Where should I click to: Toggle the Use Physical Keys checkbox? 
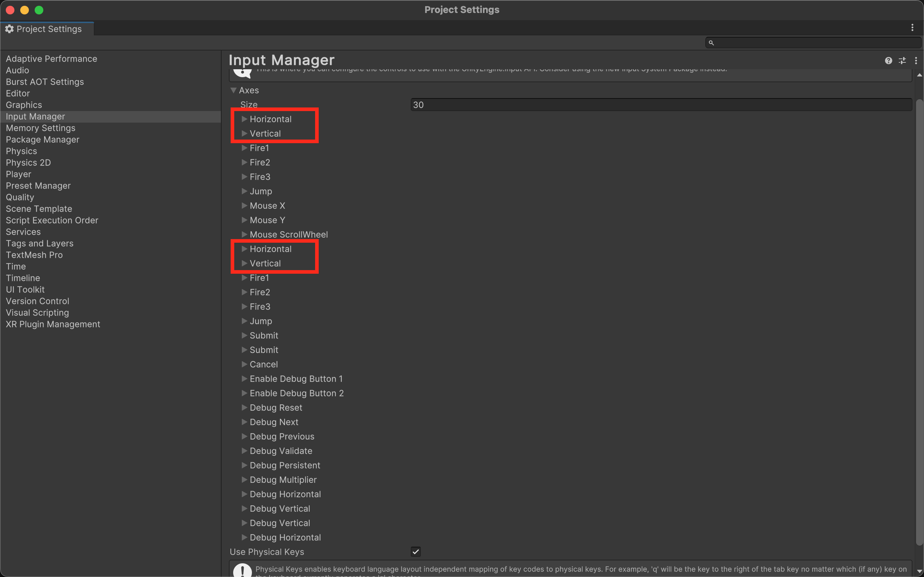point(415,551)
